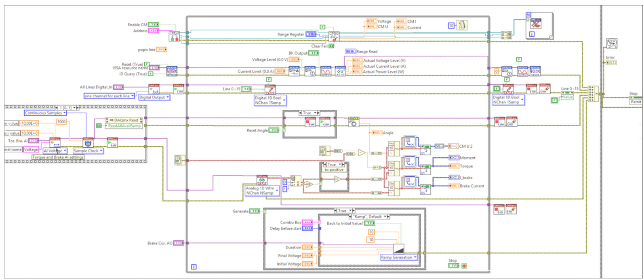Click the while loop stop condition terminal
Viewport: 644px width, 280px height.
pyautogui.click(x=464, y=266)
